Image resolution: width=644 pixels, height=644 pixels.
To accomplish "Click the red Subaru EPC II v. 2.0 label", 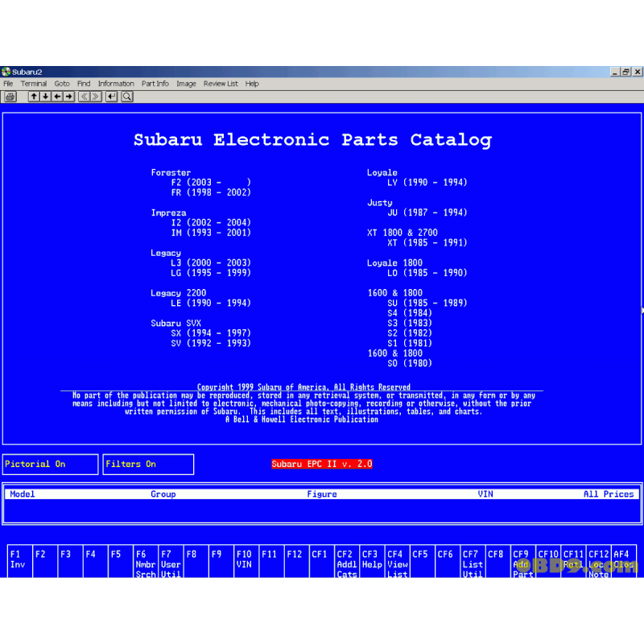I will click(321, 464).
